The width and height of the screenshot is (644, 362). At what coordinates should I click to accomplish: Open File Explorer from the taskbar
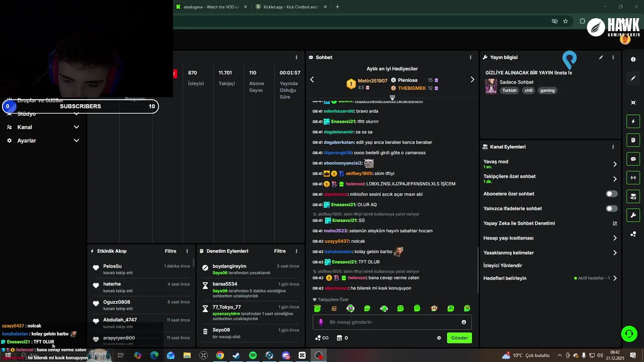187,355
